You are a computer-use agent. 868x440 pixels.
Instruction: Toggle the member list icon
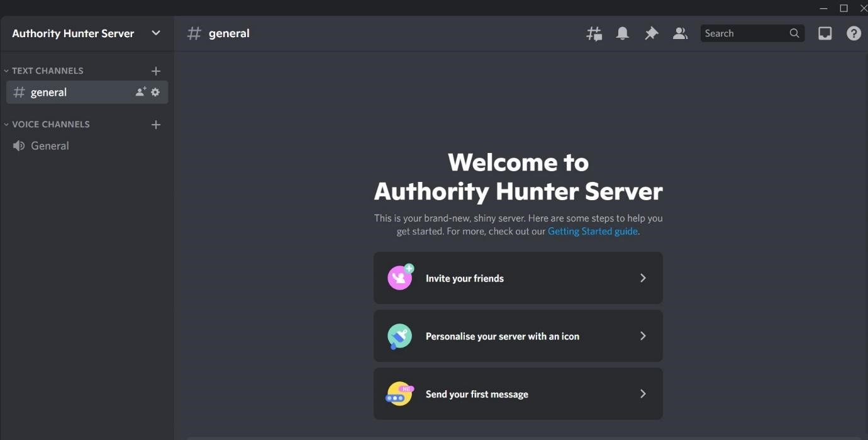tap(680, 33)
